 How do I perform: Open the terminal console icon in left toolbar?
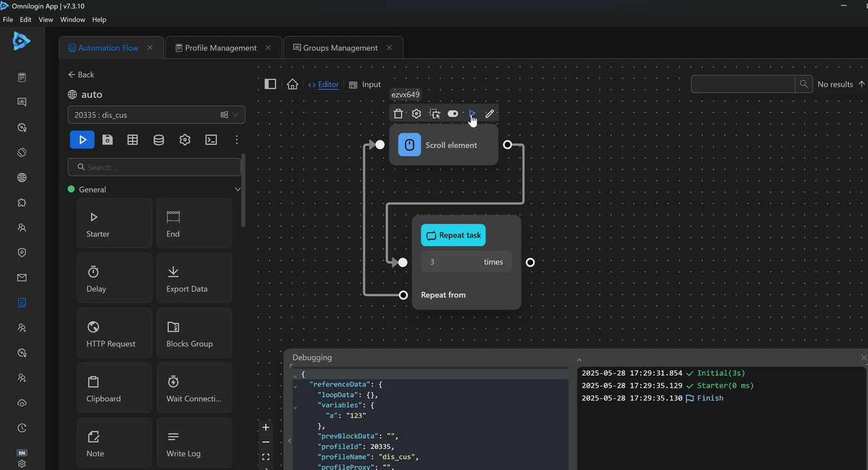coord(211,140)
